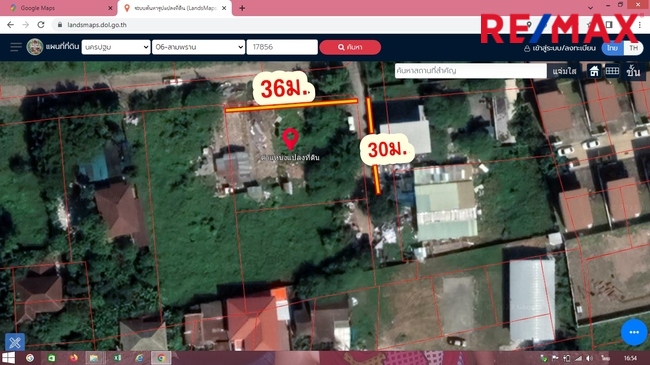Open the network signal tray icon
The image size is (650, 365).
(578, 358)
